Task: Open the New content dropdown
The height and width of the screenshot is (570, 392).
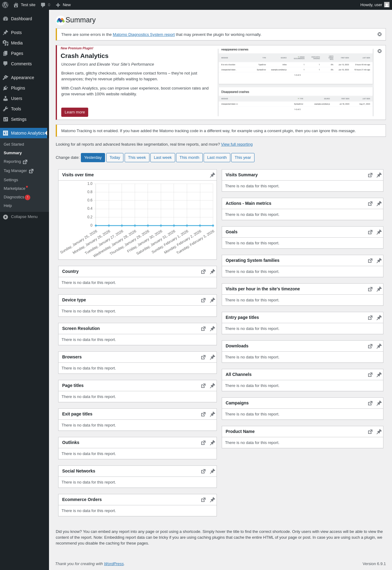Action: (63, 5)
